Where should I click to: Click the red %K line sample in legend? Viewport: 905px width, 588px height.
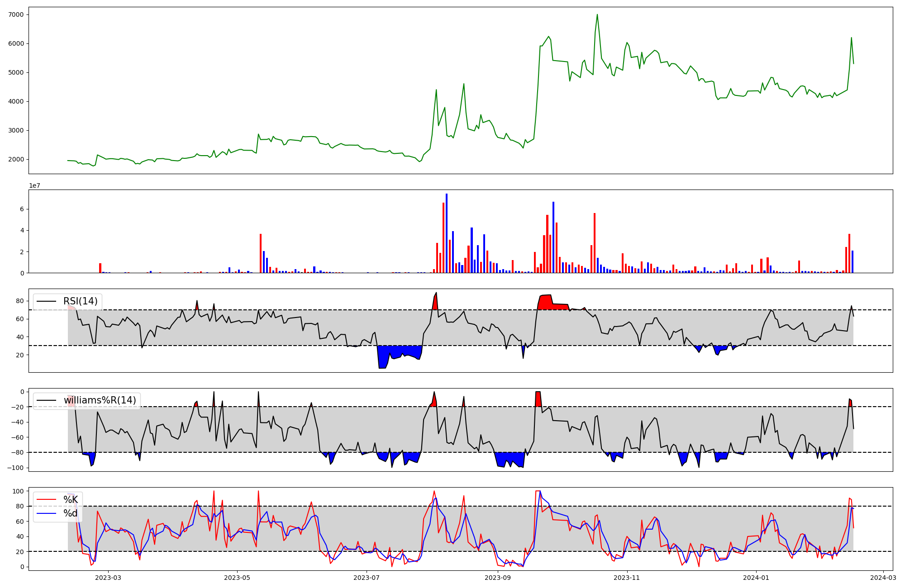(46, 500)
